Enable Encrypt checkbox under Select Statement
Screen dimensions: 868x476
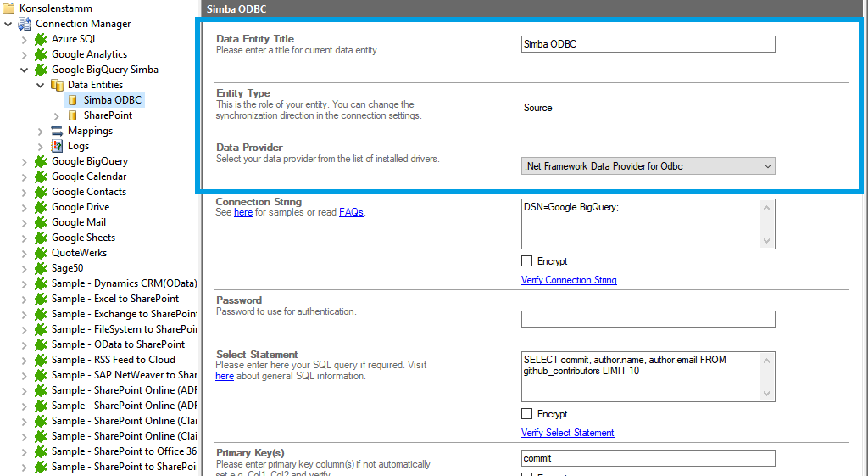527,414
